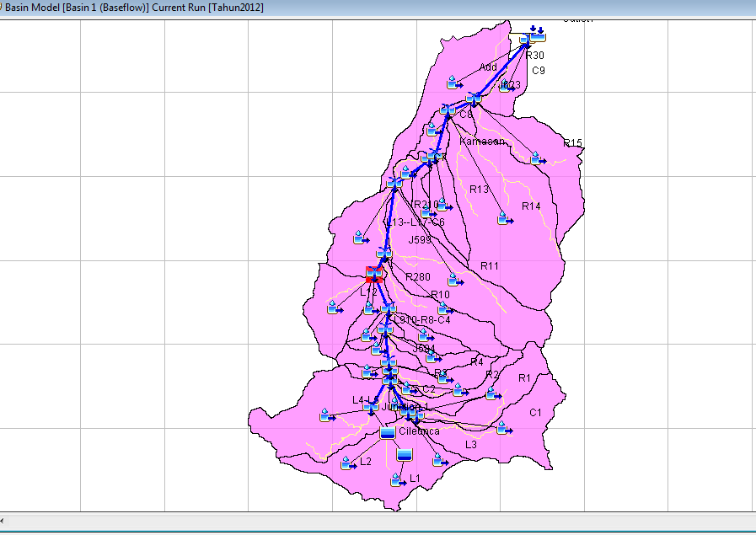The image size is (756, 535).
Task: Select the westernmost subbasin icon left of L4-L5
Action: [326, 415]
